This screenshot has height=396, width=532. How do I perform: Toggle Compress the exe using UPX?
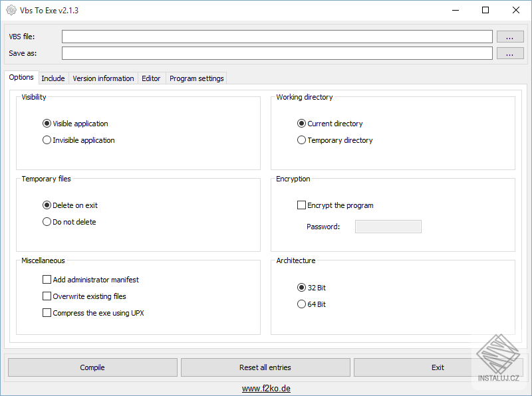[47, 313]
